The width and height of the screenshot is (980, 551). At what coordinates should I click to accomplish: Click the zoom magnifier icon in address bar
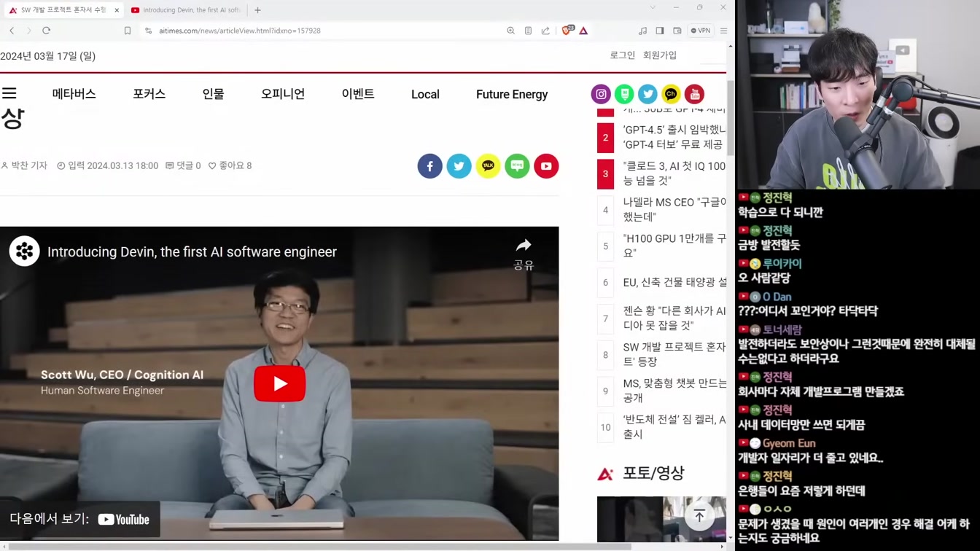tap(510, 31)
